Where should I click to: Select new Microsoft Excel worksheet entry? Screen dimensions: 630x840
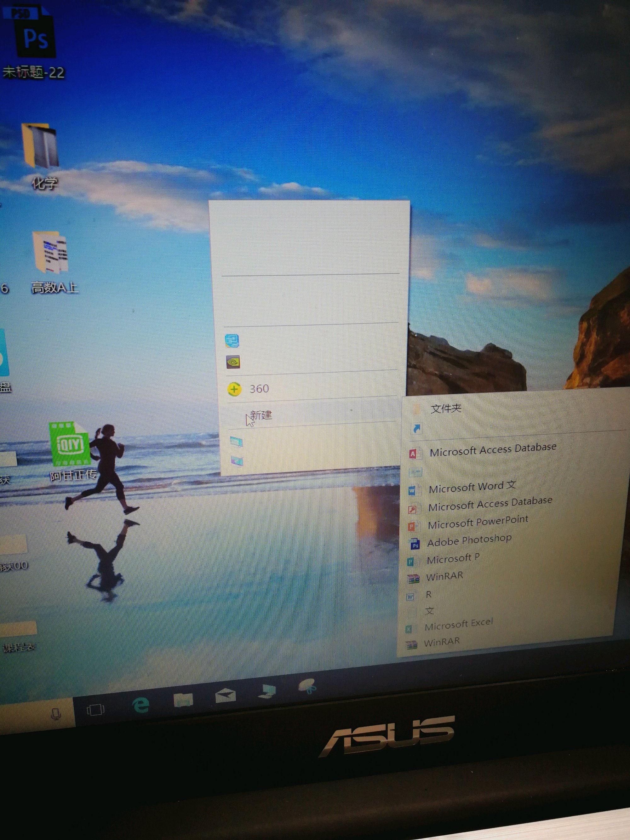coord(458,625)
